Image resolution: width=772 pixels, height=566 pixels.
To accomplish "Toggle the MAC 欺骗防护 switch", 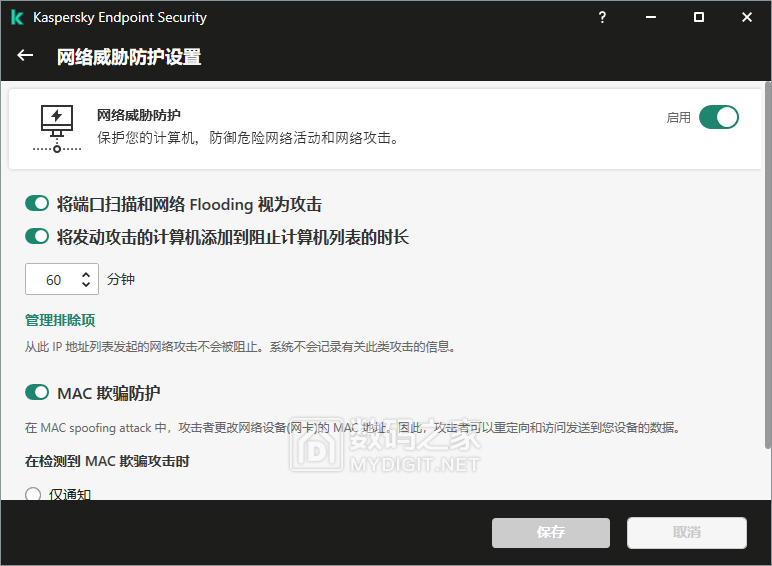I will [37, 392].
